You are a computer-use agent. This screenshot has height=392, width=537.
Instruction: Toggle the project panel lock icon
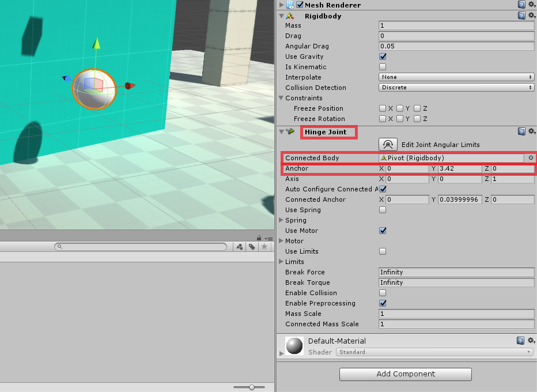(x=259, y=238)
